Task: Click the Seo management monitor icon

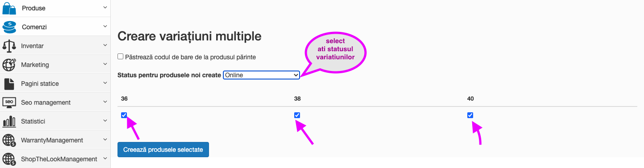Action: tap(9, 102)
